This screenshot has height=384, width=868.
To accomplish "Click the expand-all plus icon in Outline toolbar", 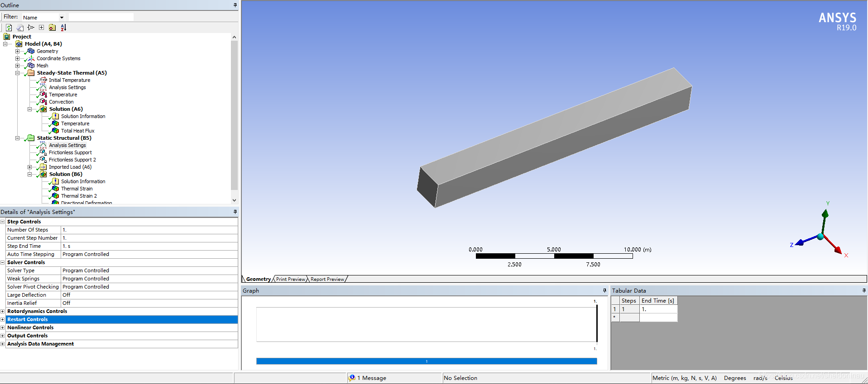I will (x=41, y=28).
